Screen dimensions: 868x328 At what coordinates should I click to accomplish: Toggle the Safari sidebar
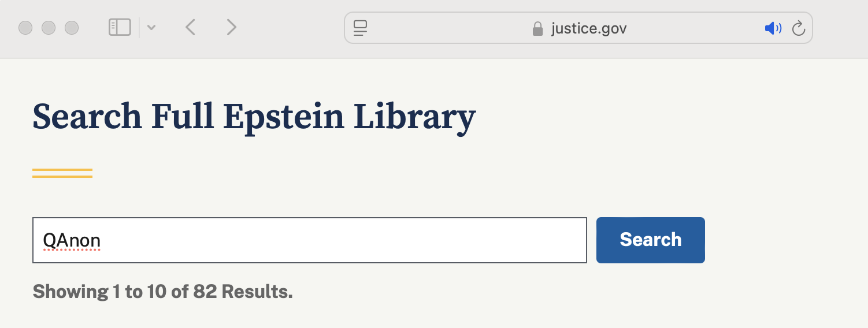pos(120,27)
